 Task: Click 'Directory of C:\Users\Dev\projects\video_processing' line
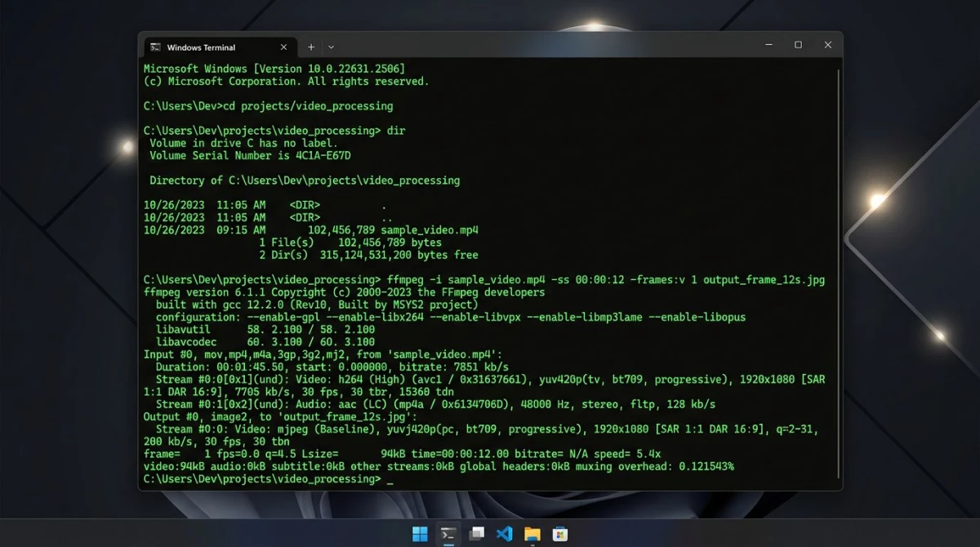click(x=305, y=180)
